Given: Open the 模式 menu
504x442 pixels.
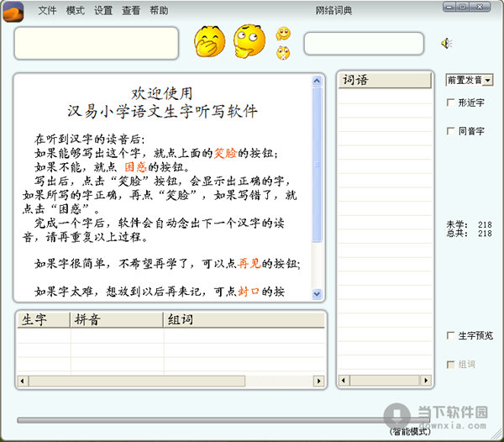Looking at the screenshot, I should 76,11.
